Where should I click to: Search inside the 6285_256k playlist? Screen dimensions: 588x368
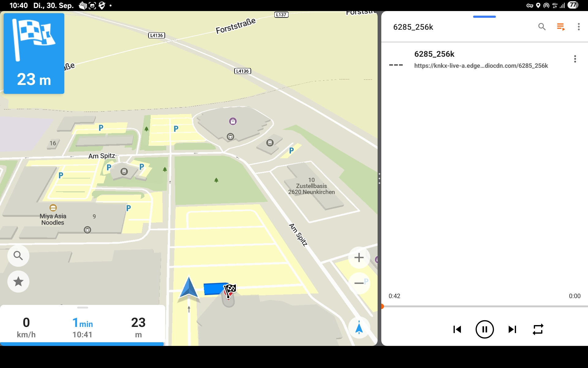(x=542, y=27)
